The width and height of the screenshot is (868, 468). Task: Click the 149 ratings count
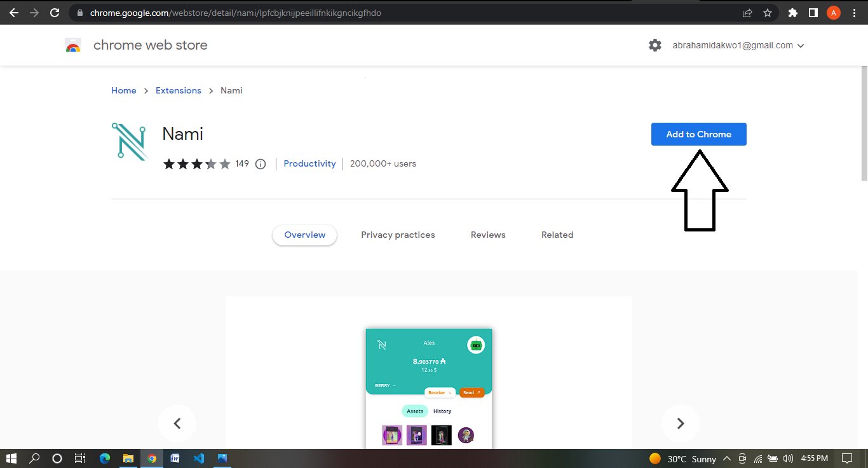242,163
